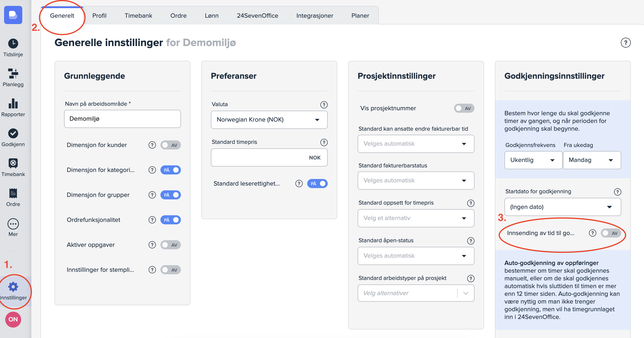
Task: Switch to the Timebank tab
Action: click(138, 16)
